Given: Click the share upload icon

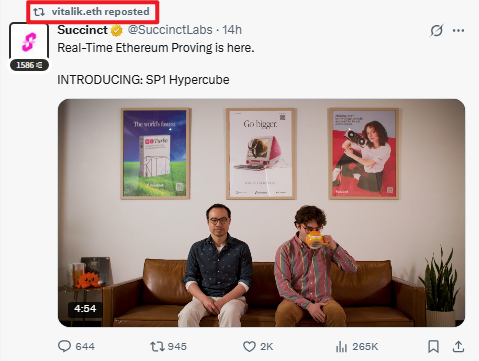Looking at the screenshot, I should click(x=458, y=346).
